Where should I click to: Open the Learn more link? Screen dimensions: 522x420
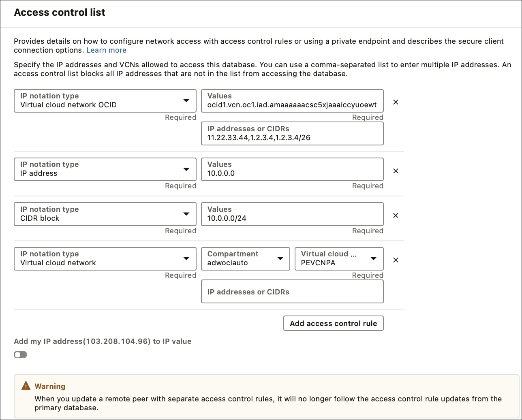tap(106, 50)
